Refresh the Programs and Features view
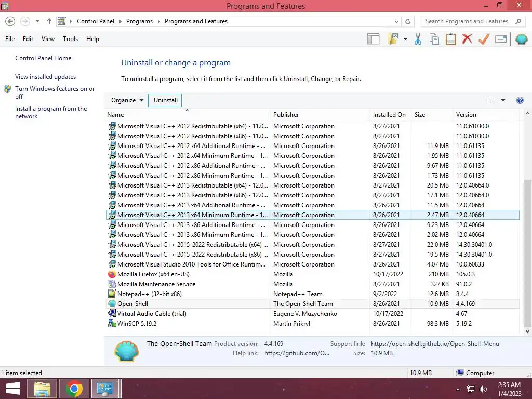The width and height of the screenshot is (532, 399). (408, 21)
